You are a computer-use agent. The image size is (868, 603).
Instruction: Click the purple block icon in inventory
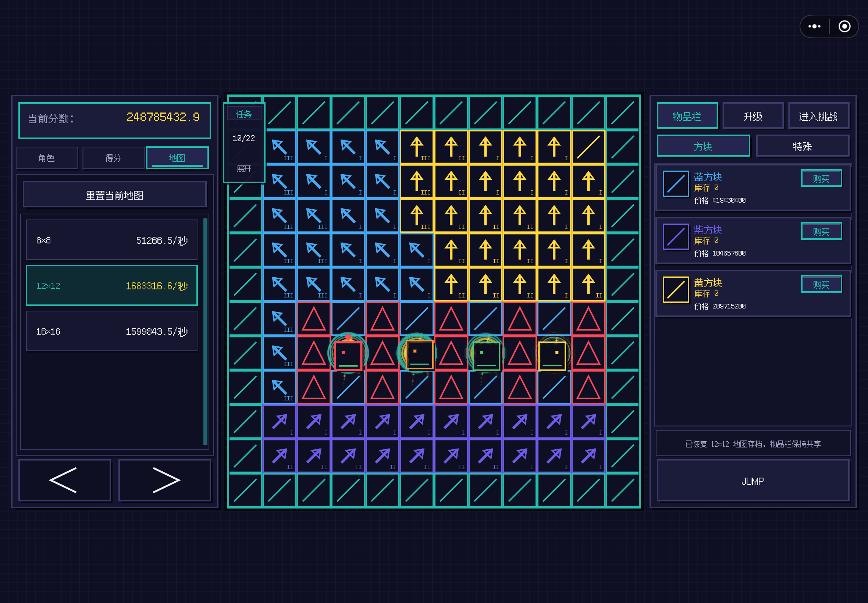676,237
